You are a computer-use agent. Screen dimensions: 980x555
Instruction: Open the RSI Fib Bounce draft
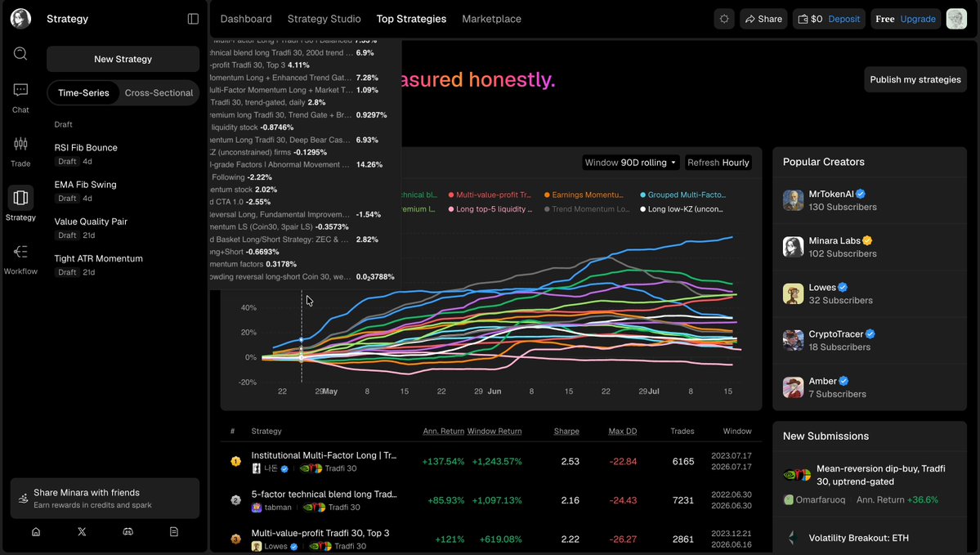[123, 154]
